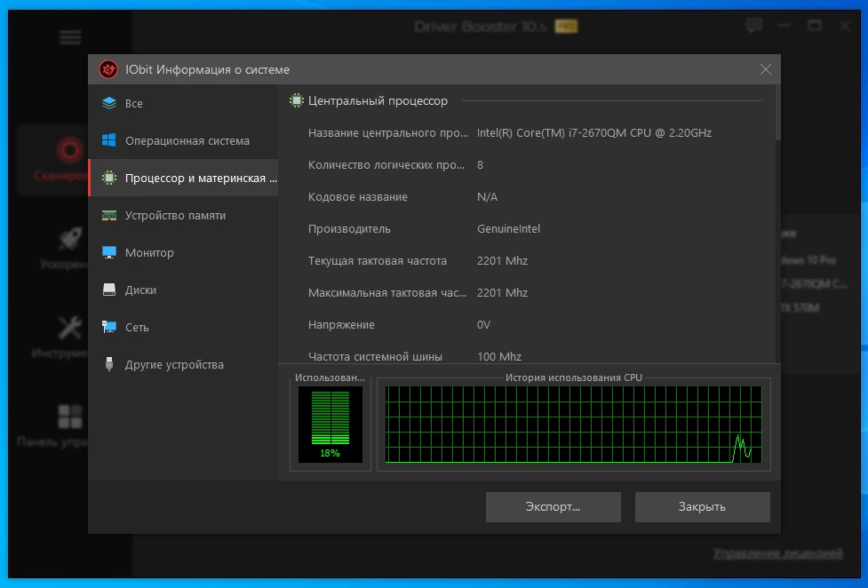The width and height of the screenshot is (868, 588).
Task: Click the memory module icon beside Устройство памяти
Action: click(109, 215)
